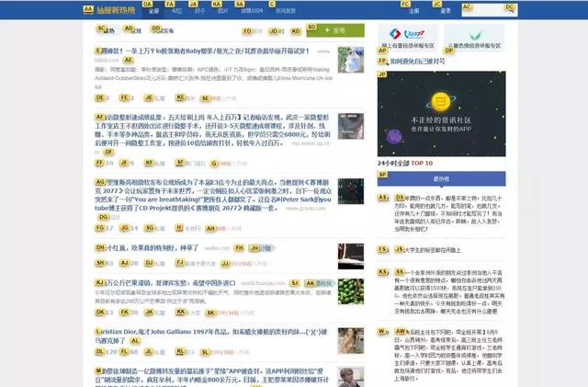Open the 挨踢1024 tab
The image size is (588, 387).
point(252,11)
